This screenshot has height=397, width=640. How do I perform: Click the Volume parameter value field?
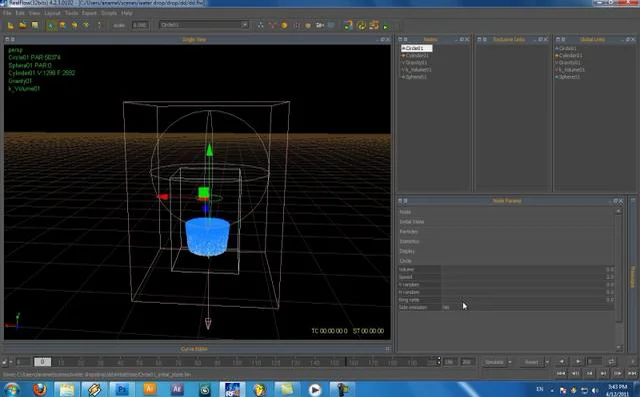coord(528,269)
